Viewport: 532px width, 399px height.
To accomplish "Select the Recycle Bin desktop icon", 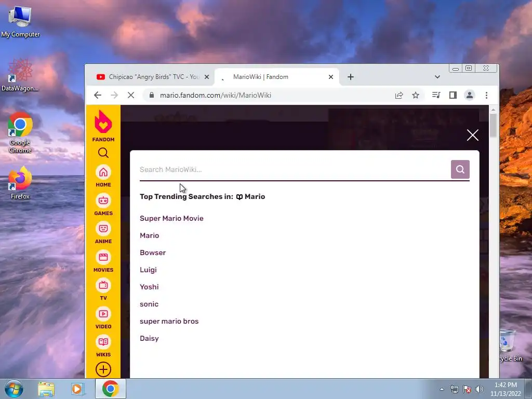I will click(510, 345).
